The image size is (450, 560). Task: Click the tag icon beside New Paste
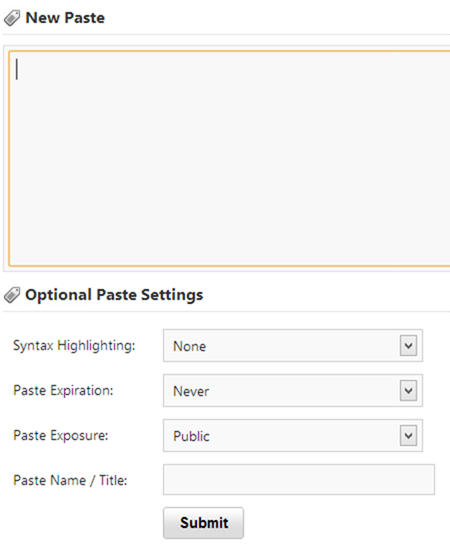pos(12,18)
